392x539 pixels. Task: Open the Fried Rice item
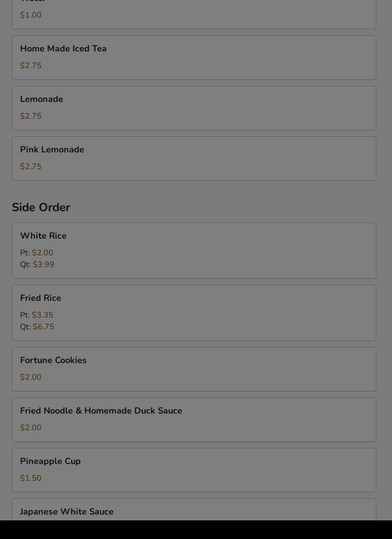pos(41,298)
